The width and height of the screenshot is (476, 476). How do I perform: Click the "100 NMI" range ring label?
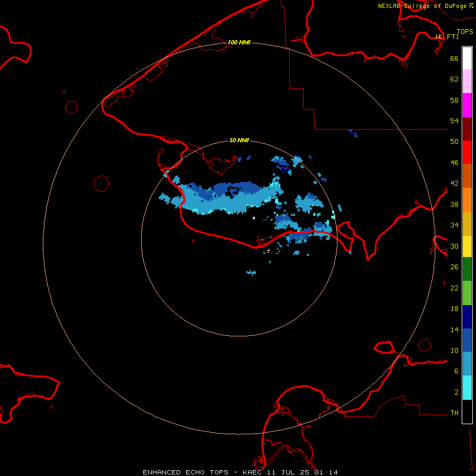coord(239,42)
